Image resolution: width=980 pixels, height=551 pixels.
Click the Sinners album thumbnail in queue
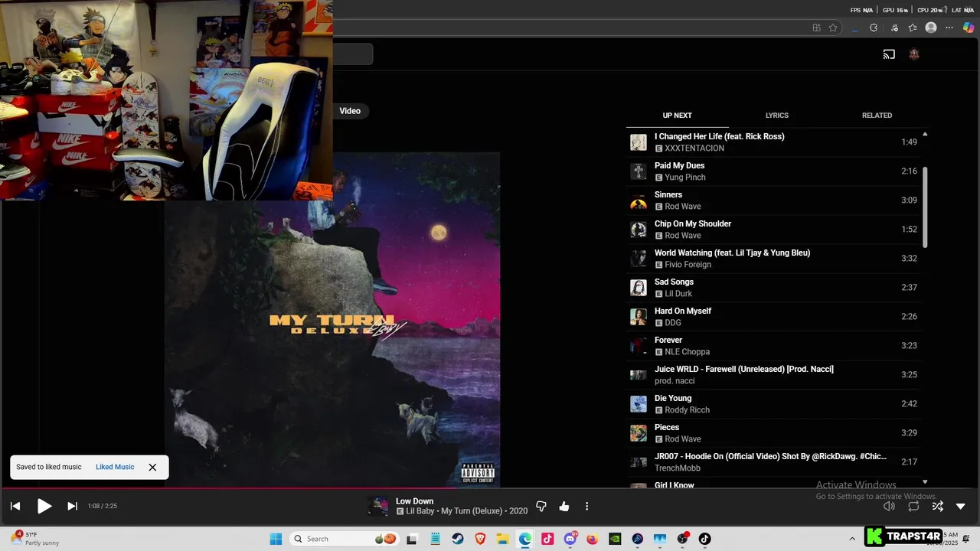(639, 201)
